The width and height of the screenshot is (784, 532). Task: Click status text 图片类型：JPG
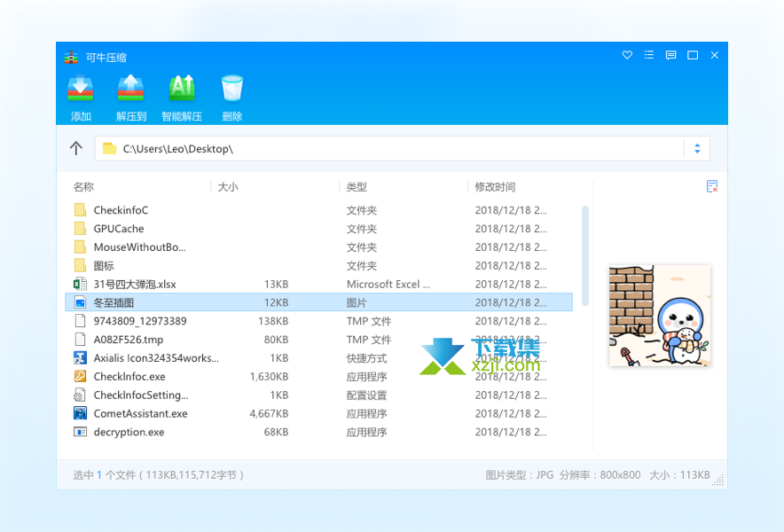point(520,475)
